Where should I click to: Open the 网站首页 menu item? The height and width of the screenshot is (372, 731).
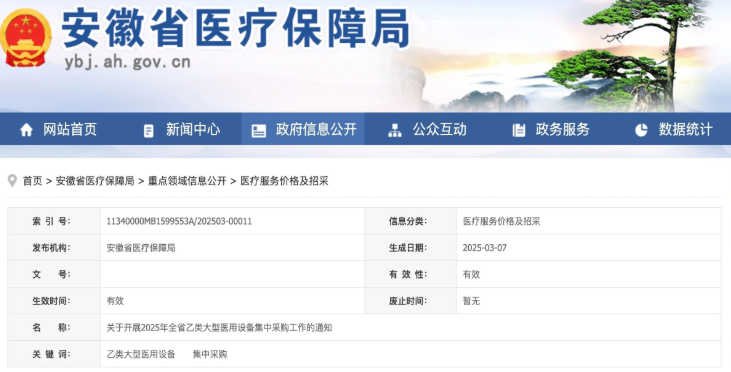coord(70,129)
